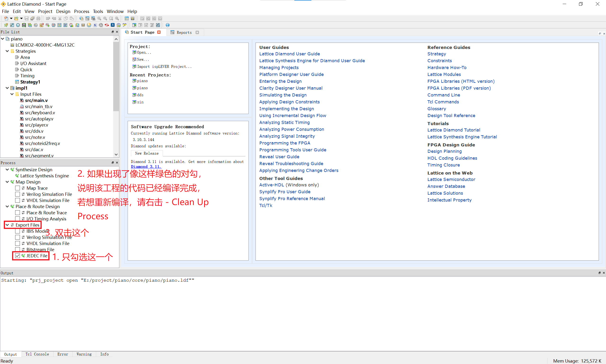Collapse the piano project tree node
This screenshot has width=606, height=364.
pos(3,39)
